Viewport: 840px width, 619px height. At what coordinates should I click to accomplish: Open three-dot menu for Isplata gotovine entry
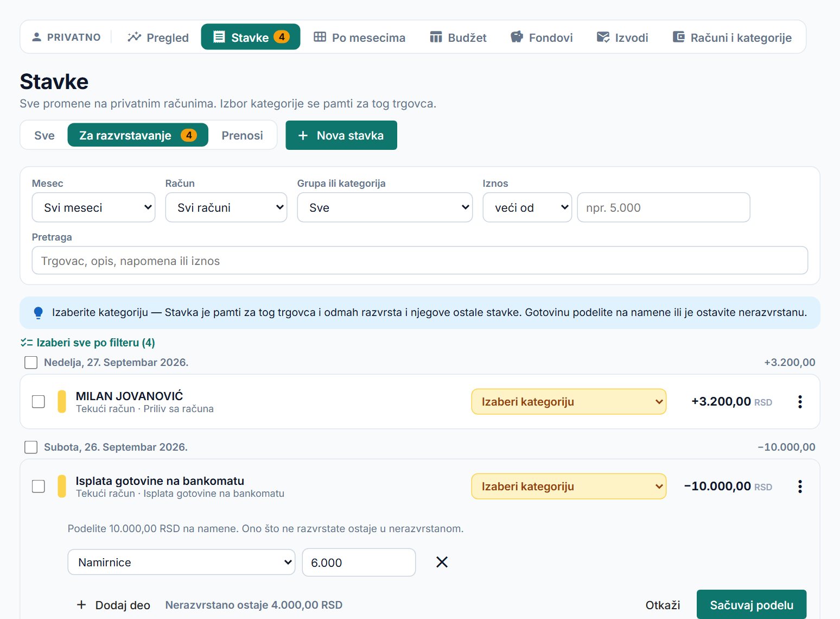click(x=800, y=487)
